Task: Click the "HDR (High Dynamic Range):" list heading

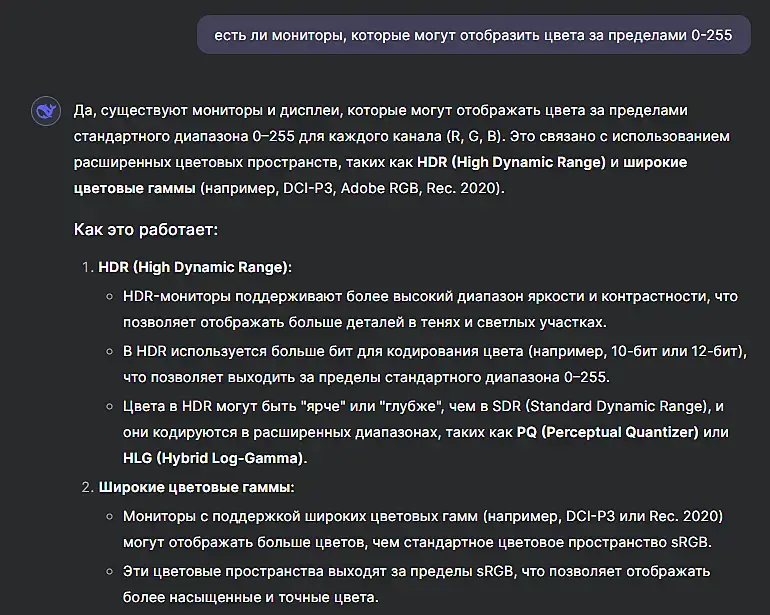Action: point(195,268)
